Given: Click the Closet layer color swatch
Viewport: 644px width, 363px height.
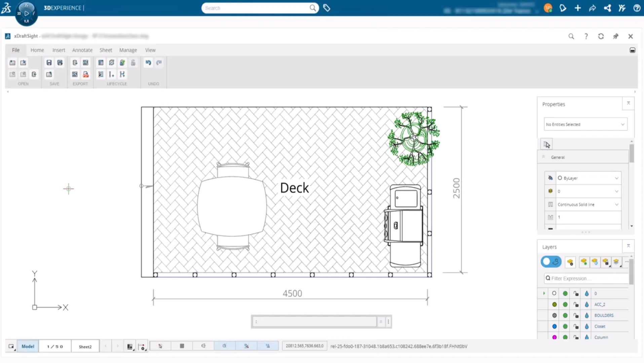Looking at the screenshot, I should (554, 326).
